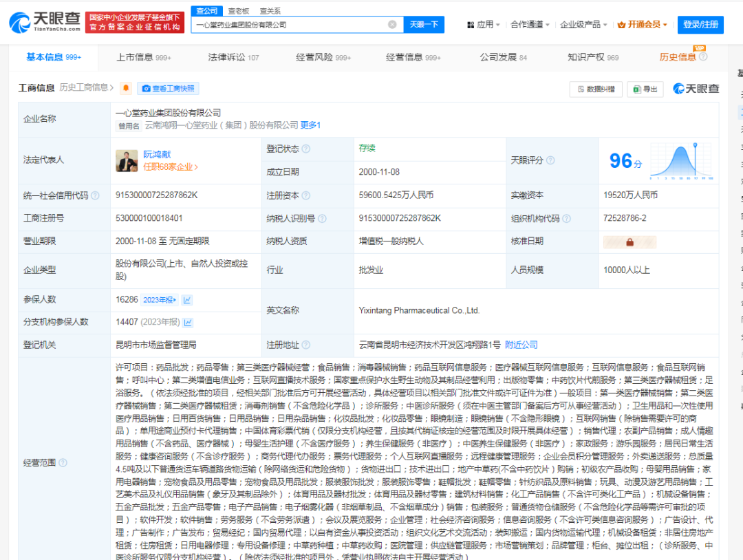Image resolution: width=743 pixels, height=560 pixels.
Task: Open the 应用 dropdown menu
Action: (484, 25)
